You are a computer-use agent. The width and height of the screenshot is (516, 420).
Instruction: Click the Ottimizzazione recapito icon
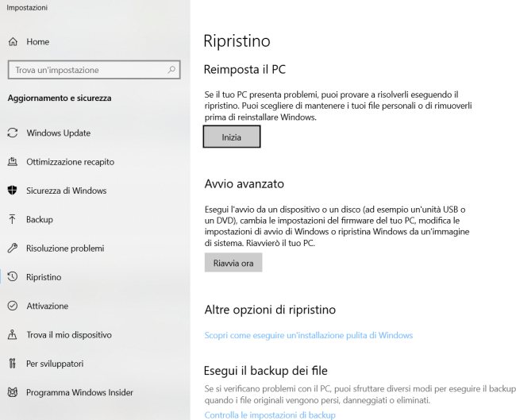[x=12, y=162]
